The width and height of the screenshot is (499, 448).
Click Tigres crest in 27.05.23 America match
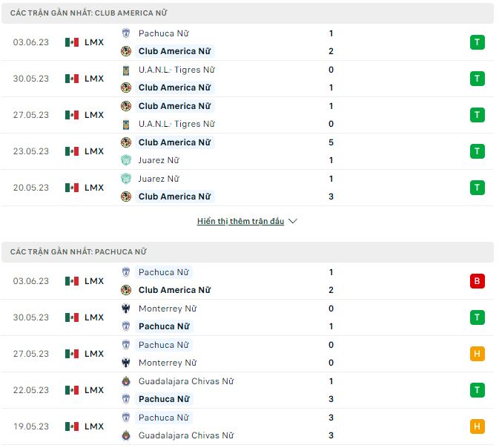coord(125,124)
